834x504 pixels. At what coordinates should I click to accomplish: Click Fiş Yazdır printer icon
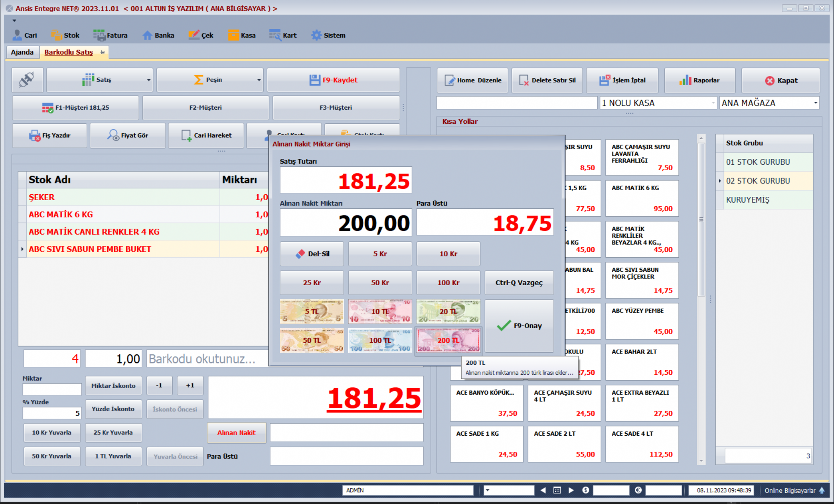tap(34, 135)
